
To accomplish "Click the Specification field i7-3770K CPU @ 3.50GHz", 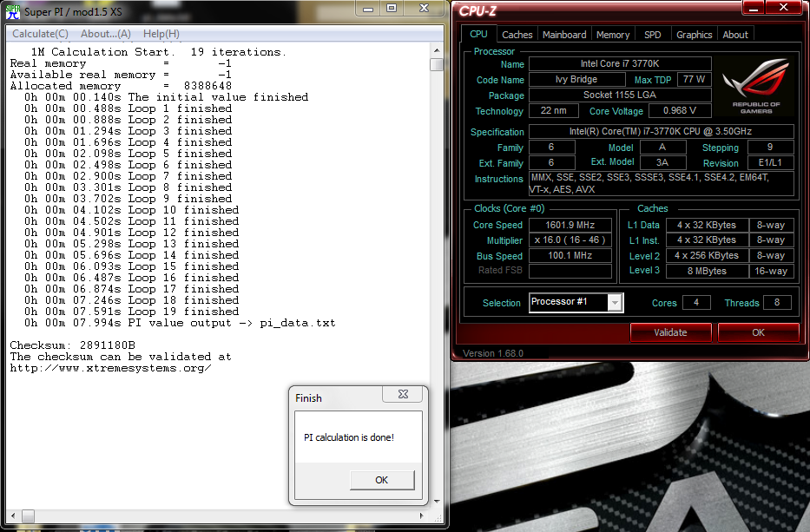I will point(661,131).
